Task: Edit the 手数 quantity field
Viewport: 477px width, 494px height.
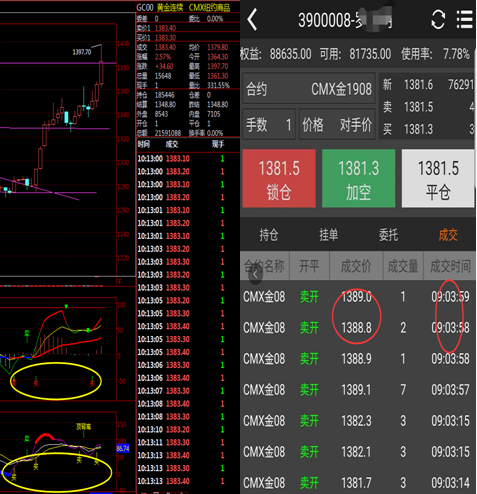Action: click(269, 125)
